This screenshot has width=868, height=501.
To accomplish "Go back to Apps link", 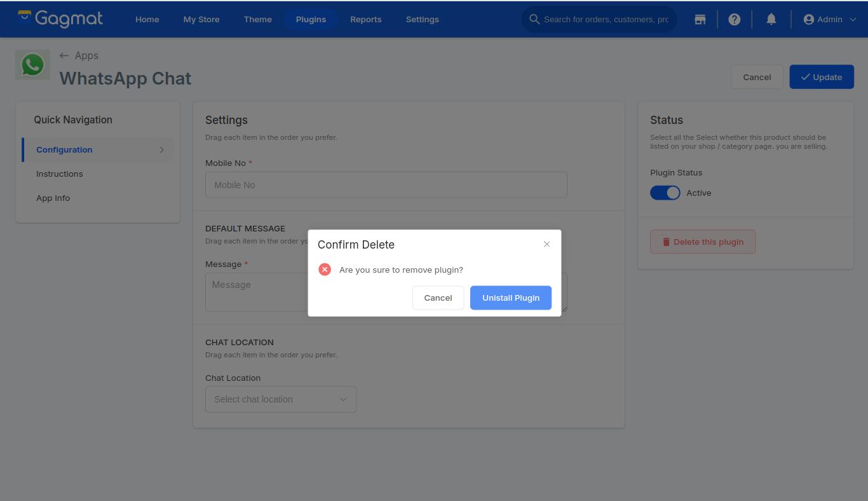I will (x=86, y=56).
